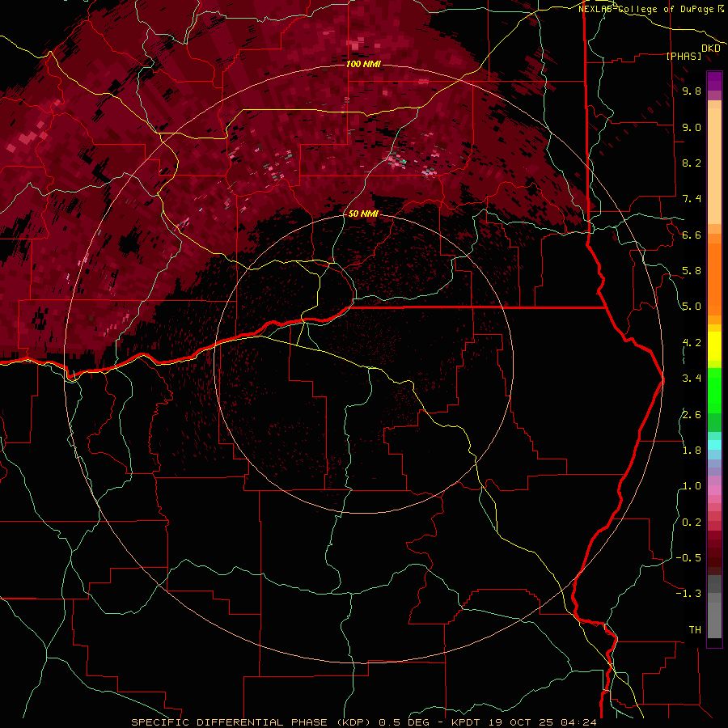Click the 8.2 value on color scale
The width and height of the screenshot is (728, 728).
[692, 163]
